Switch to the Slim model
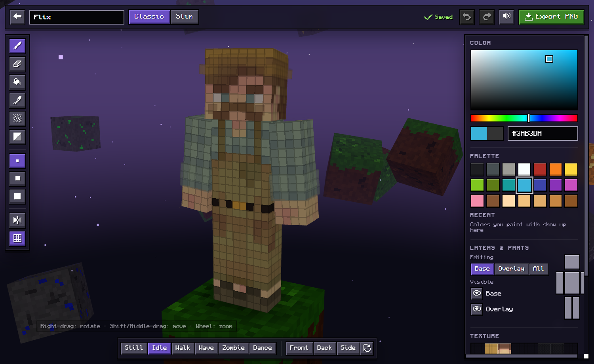The width and height of the screenshot is (594, 364). pyautogui.click(x=185, y=17)
